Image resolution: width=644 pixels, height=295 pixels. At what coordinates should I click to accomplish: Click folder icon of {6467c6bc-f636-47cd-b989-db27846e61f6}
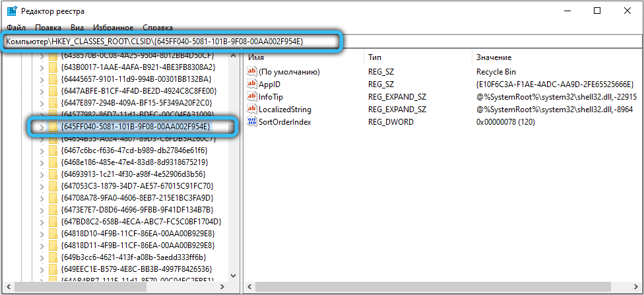tap(53, 150)
